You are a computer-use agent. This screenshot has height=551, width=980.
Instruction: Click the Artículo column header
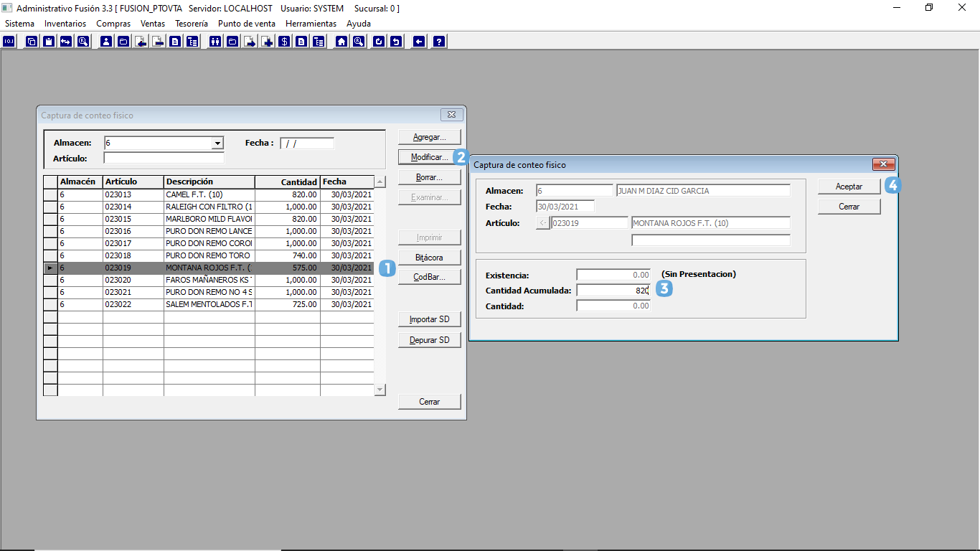[133, 182]
